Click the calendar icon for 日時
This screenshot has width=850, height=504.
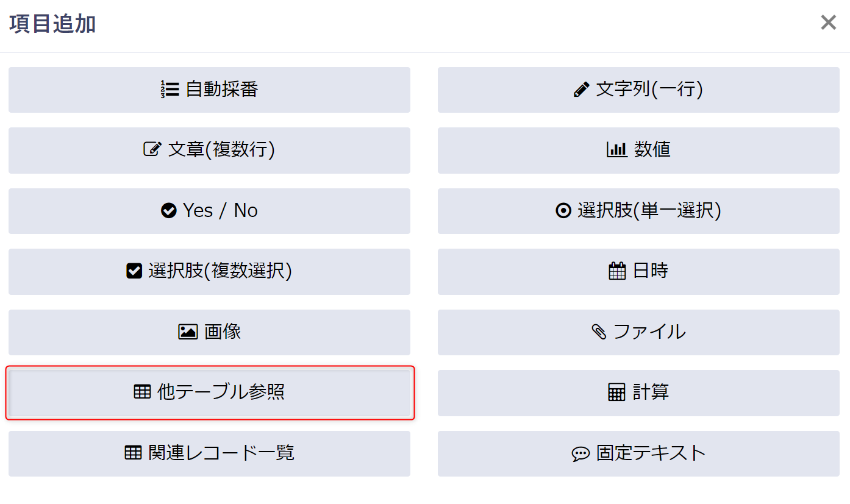(618, 271)
